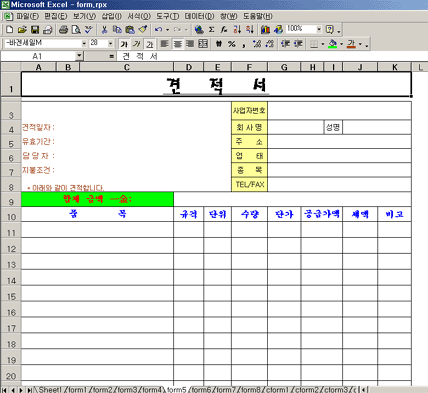428x393 pixels.
Task: Open the 보기(V) menu
Action: [84, 16]
